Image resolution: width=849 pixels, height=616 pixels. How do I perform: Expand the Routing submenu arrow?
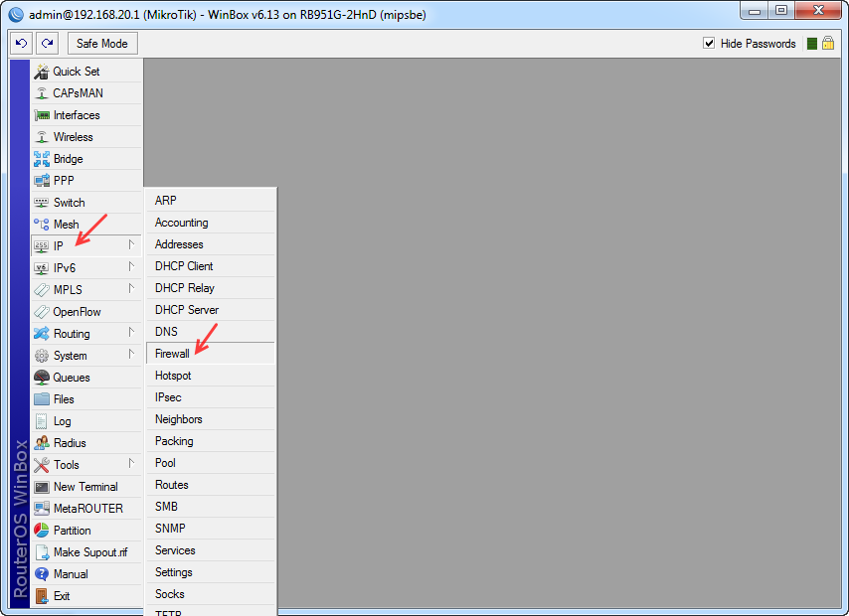pyautogui.click(x=131, y=333)
